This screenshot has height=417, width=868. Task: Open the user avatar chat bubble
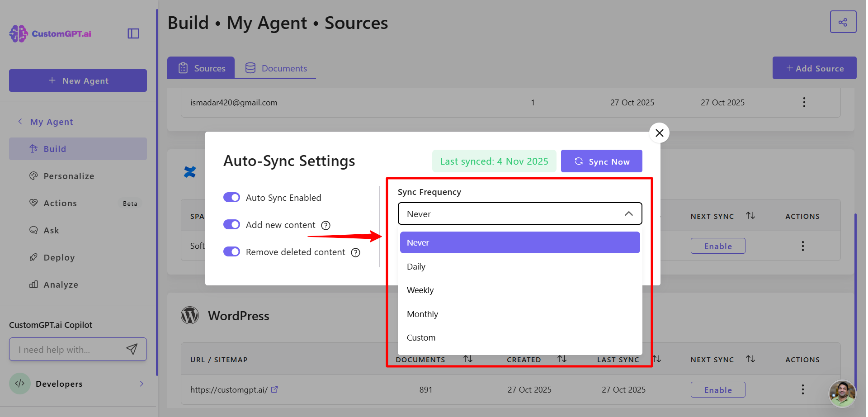coord(842,393)
